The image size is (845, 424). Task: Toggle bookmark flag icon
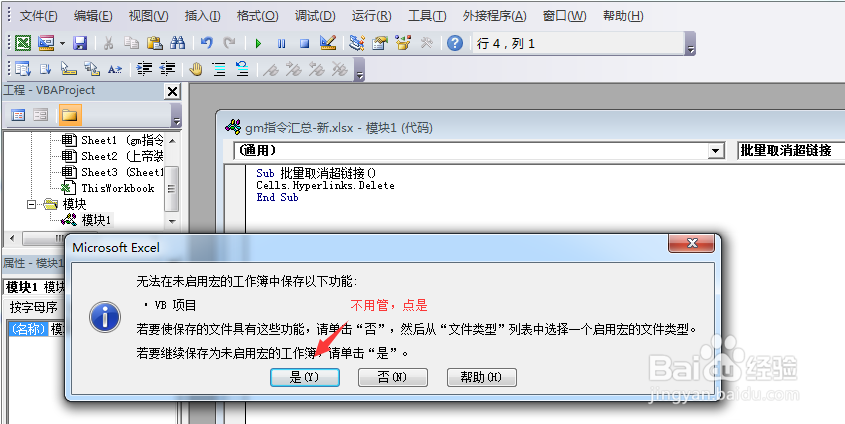coord(271,69)
